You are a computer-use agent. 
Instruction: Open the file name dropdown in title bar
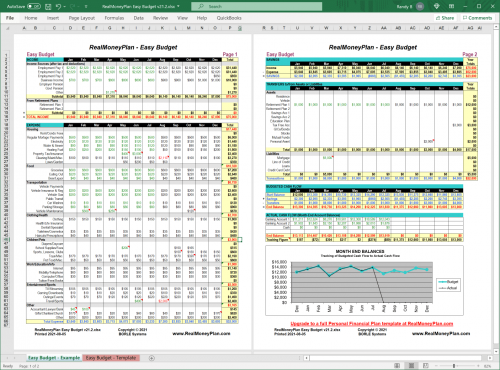pyautogui.click(x=178, y=6)
